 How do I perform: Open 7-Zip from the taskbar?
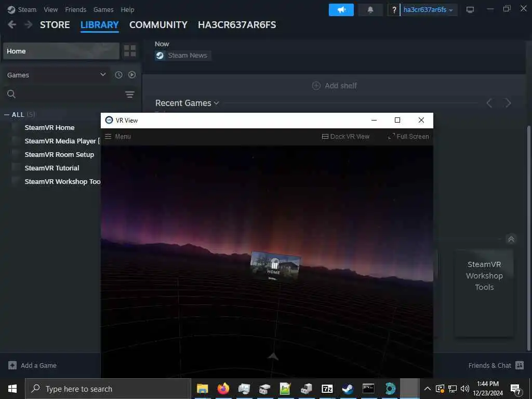[x=327, y=389]
